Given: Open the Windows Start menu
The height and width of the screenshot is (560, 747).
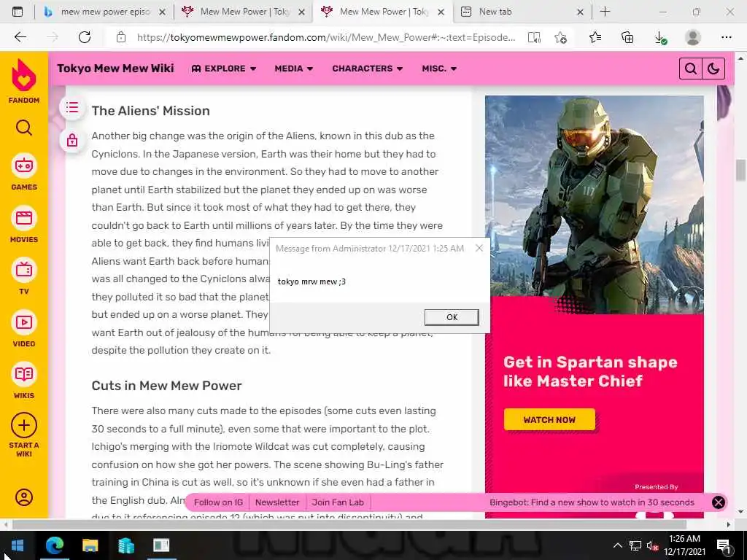Looking at the screenshot, I should click(18, 545).
